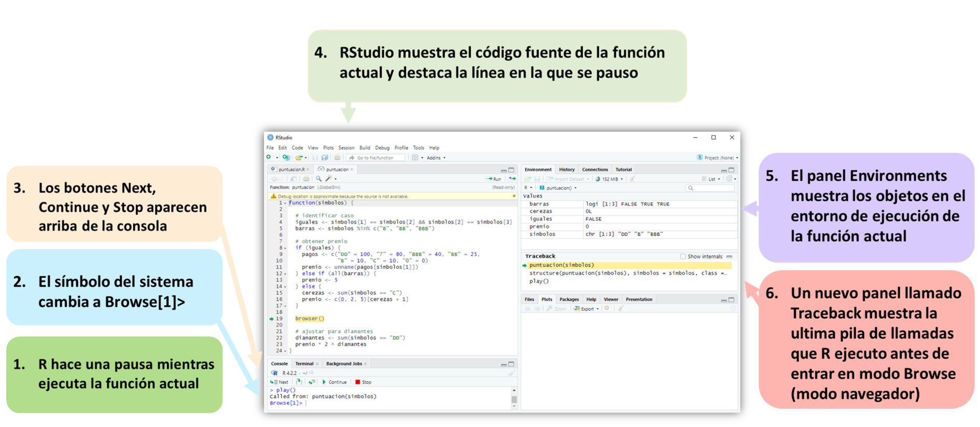Open the Debug menu
The width and height of the screenshot is (980, 427).
click(x=382, y=148)
